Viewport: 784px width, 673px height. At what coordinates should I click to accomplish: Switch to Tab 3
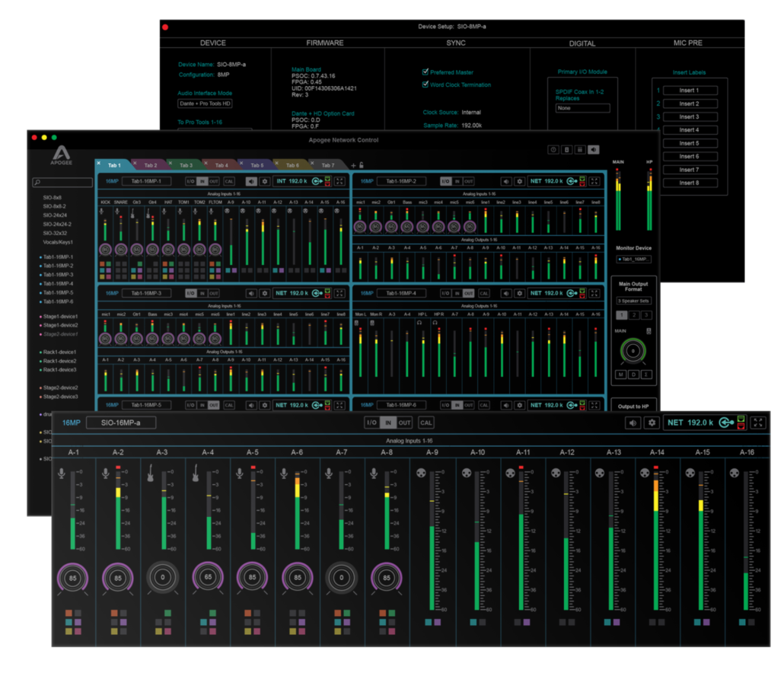[186, 165]
